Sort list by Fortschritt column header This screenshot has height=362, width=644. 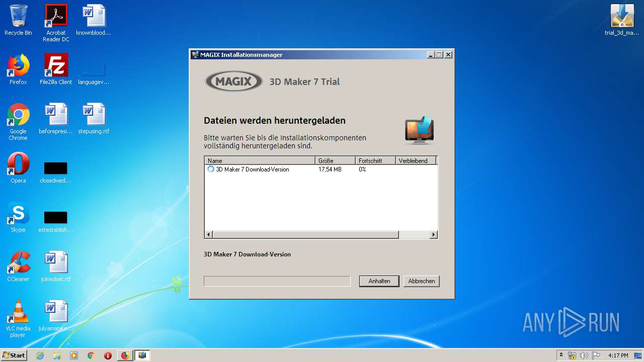point(375,161)
